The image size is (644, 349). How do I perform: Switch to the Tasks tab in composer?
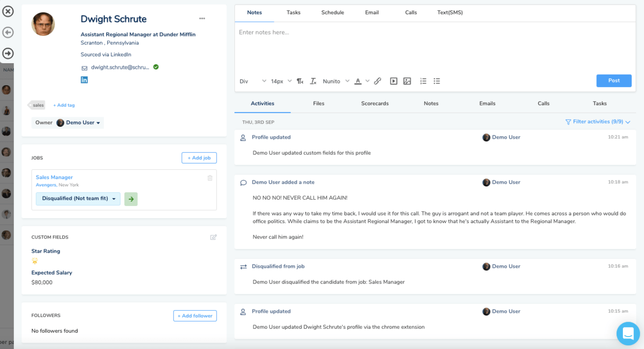[x=294, y=12]
